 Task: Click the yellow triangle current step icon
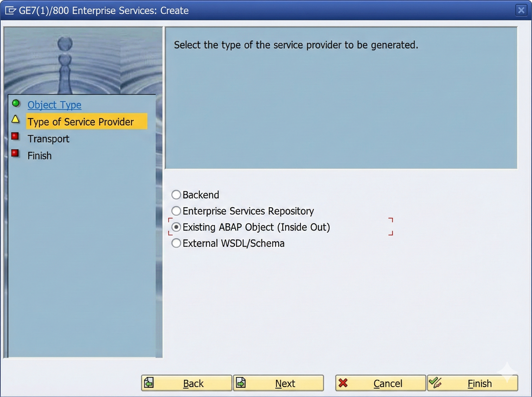pos(15,119)
